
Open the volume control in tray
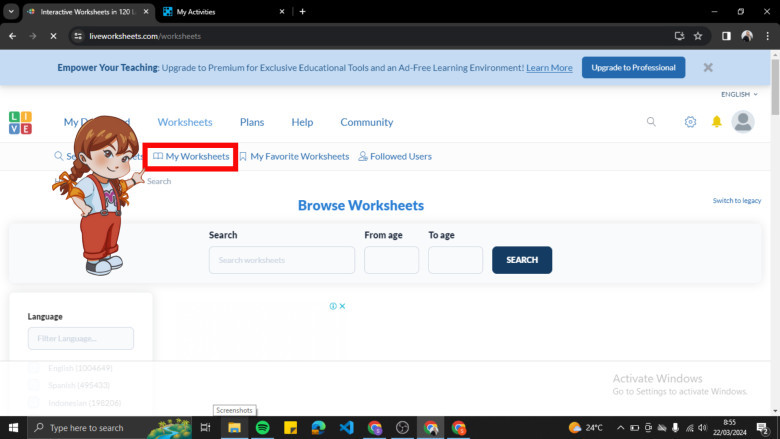pos(702,428)
